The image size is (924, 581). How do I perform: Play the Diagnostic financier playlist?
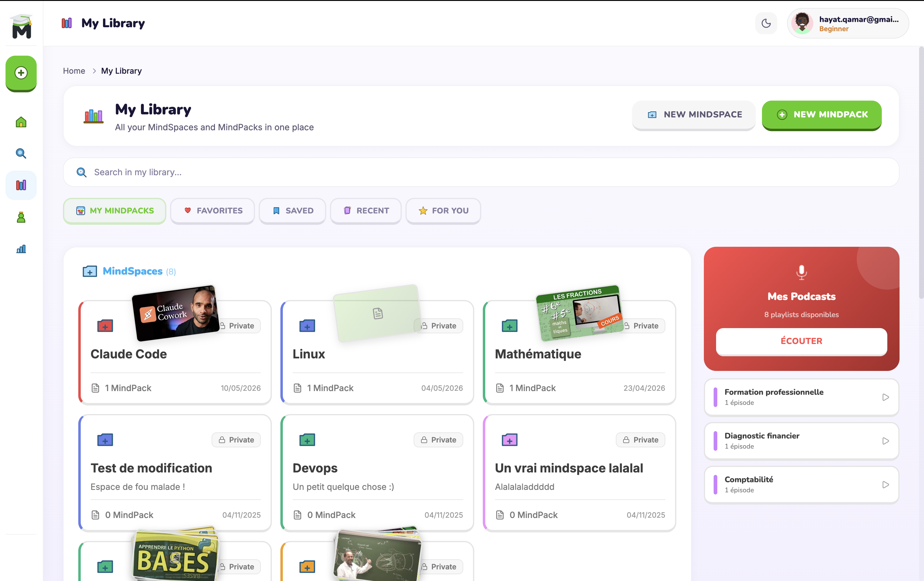[x=885, y=441]
